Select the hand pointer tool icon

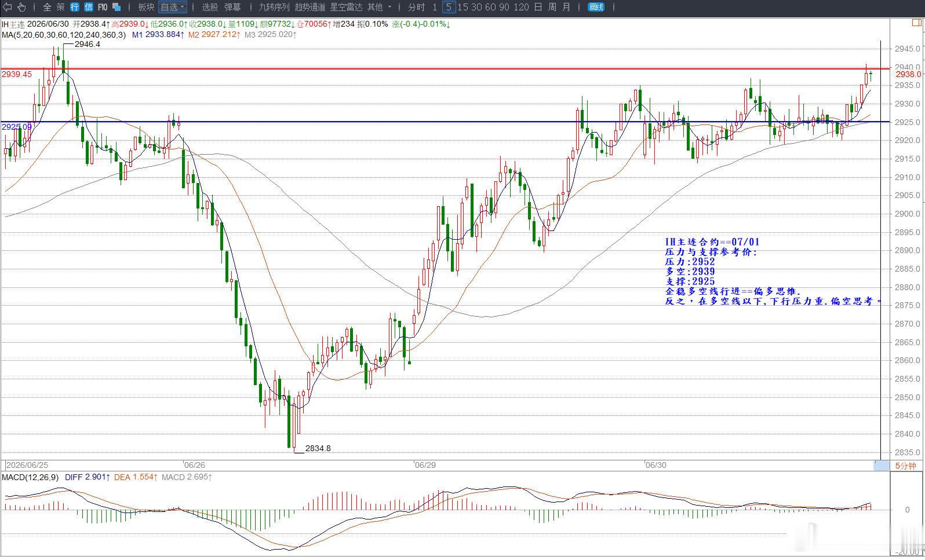[21, 7]
